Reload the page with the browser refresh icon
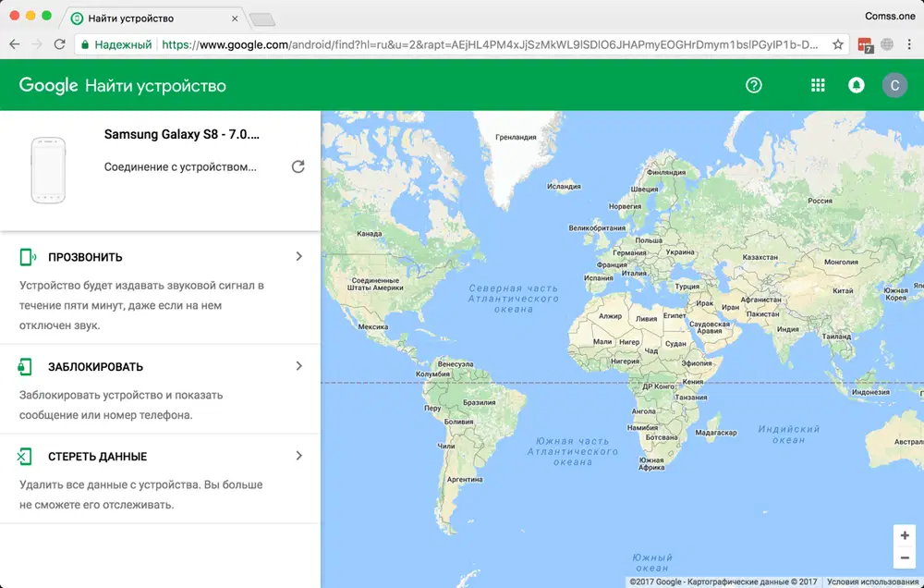924x588 pixels. point(59,44)
